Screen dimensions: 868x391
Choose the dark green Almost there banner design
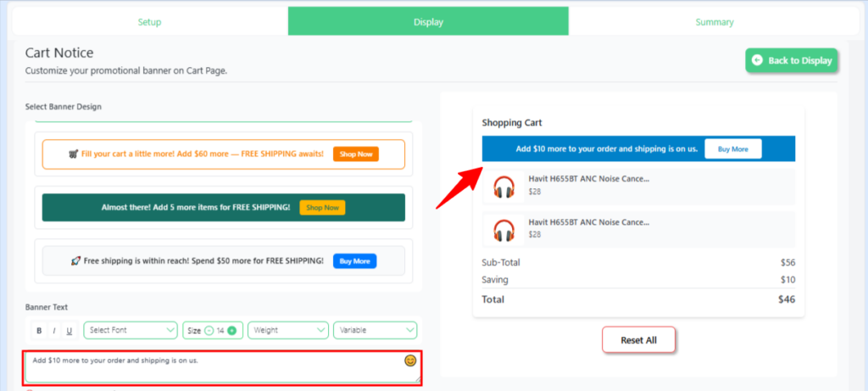click(x=224, y=208)
